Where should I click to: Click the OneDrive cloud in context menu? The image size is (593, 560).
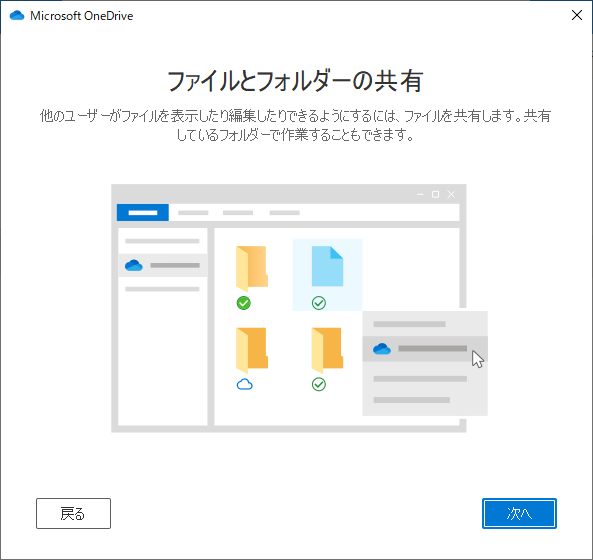382,348
